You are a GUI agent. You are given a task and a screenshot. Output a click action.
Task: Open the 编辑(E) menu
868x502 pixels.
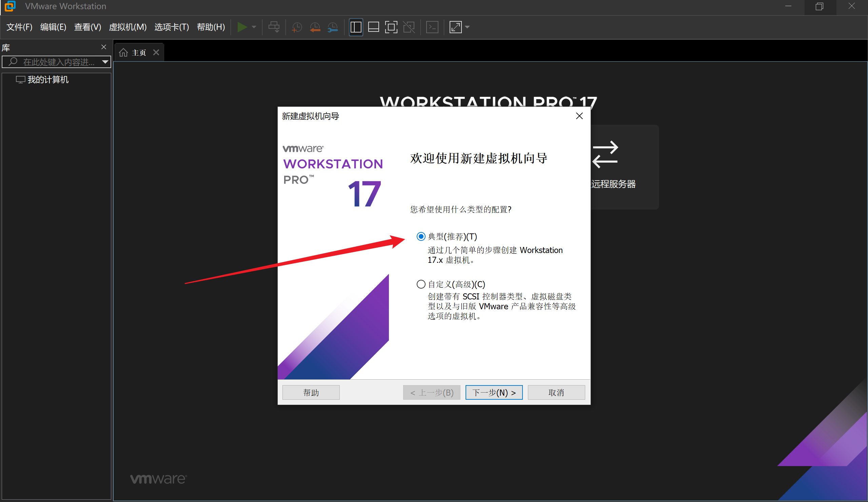(x=53, y=27)
